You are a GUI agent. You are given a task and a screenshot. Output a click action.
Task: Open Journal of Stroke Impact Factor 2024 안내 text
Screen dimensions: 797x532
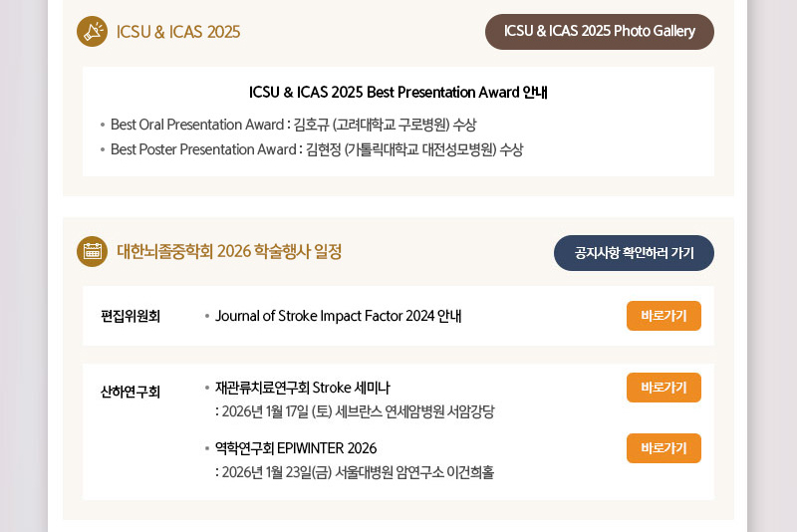click(338, 317)
